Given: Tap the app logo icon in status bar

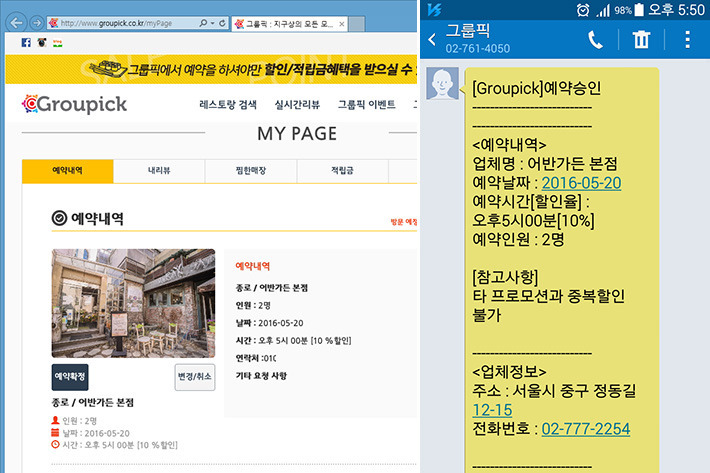Looking at the screenshot, I should coord(434,10).
